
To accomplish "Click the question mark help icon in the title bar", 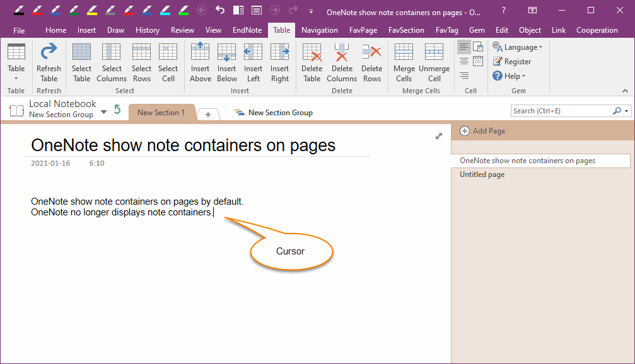I will click(503, 10).
